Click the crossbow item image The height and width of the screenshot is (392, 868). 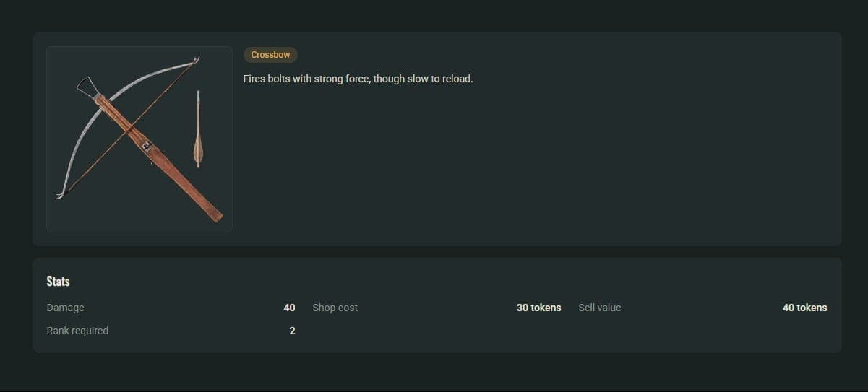(139, 139)
